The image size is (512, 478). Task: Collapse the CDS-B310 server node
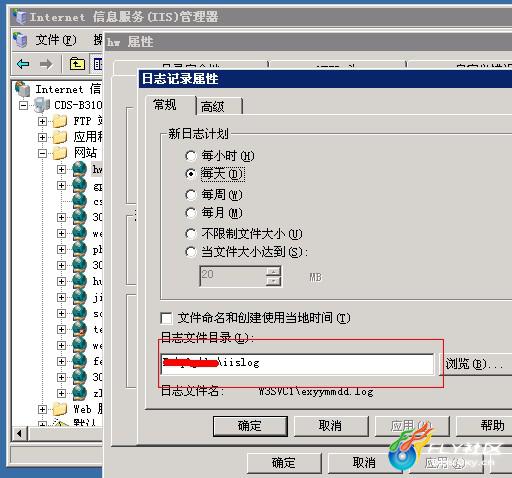pyautogui.click(x=23, y=105)
